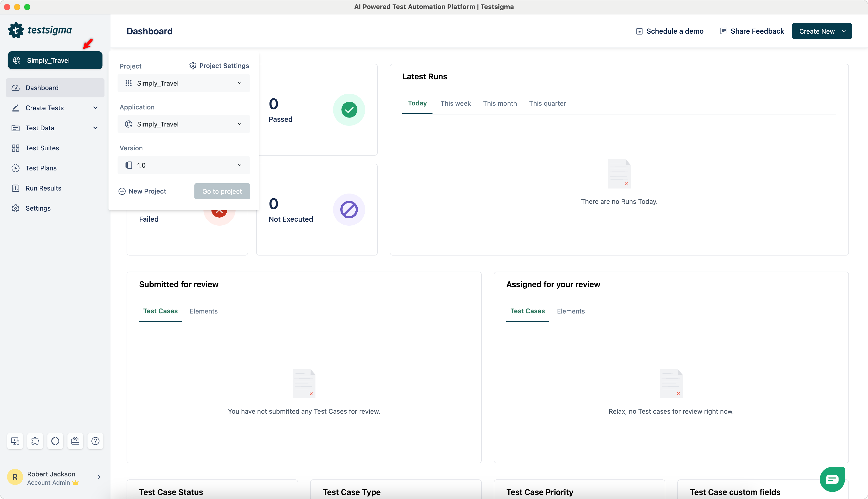868x499 pixels.
Task: Select Test Cases tab under Assigned for your review
Action: [528, 311]
